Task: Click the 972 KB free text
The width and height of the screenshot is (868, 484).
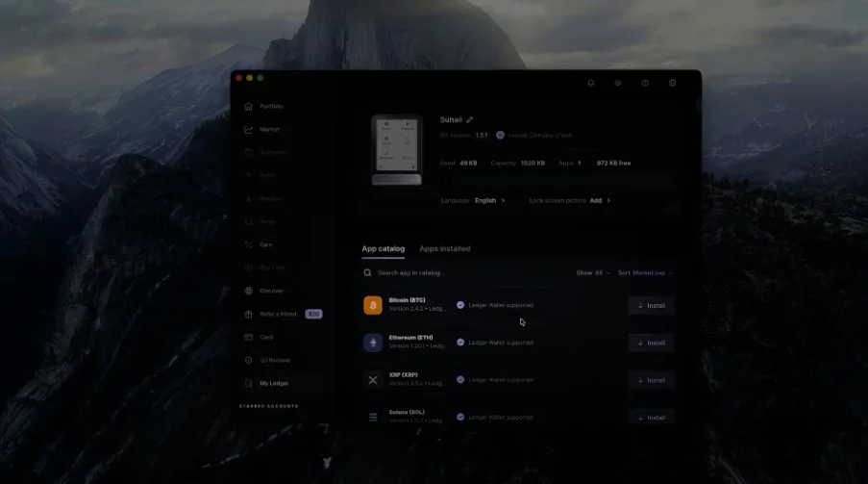Action: pos(613,163)
